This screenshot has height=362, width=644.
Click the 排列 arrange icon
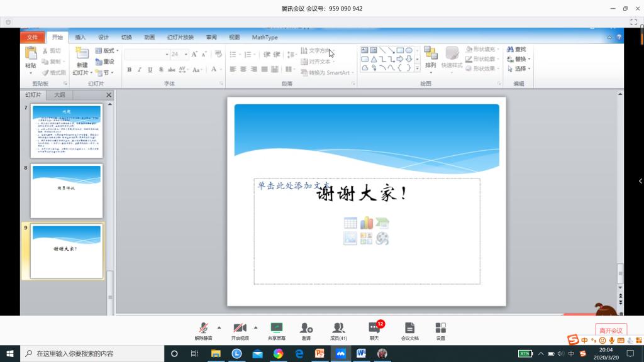pyautogui.click(x=430, y=57)
